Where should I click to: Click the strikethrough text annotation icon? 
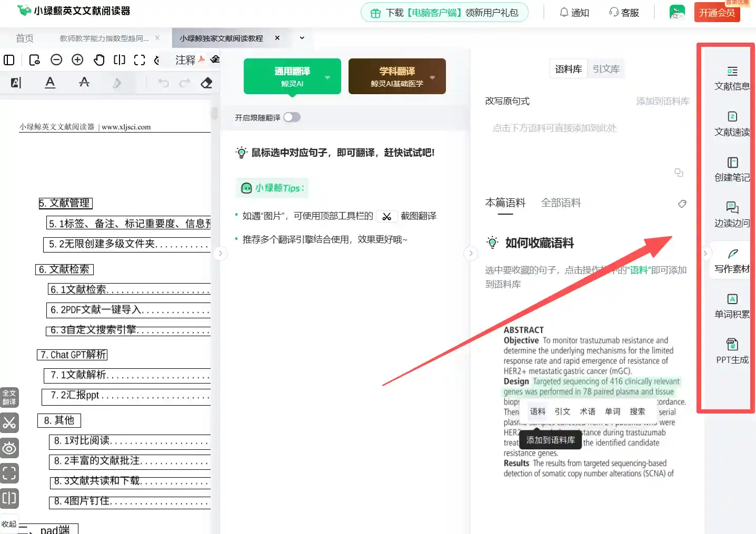(84, 83)
